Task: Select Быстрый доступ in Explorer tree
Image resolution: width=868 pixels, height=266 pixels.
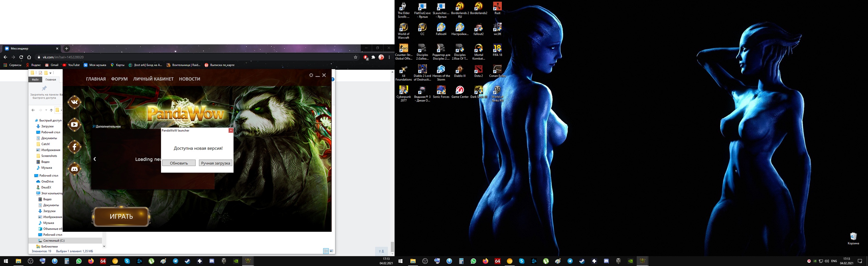Action: 48,120
